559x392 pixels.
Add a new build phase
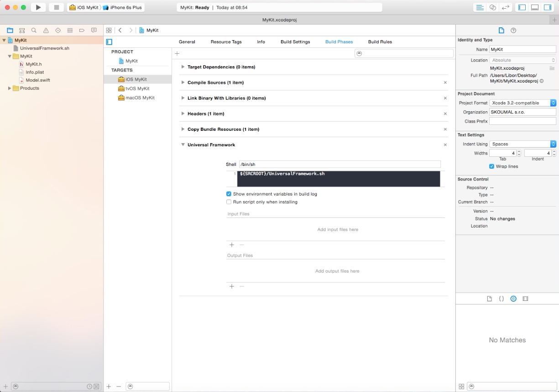(177, 53)
